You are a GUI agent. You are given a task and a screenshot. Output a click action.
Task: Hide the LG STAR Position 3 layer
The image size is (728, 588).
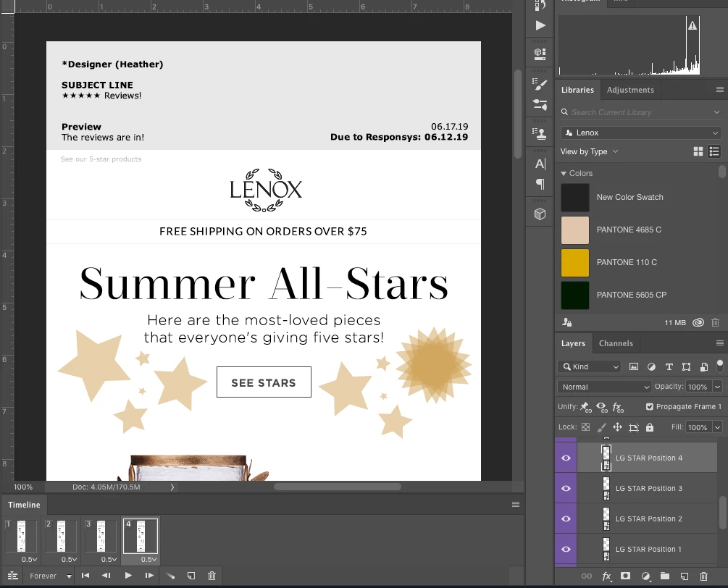tap(566, 488)
